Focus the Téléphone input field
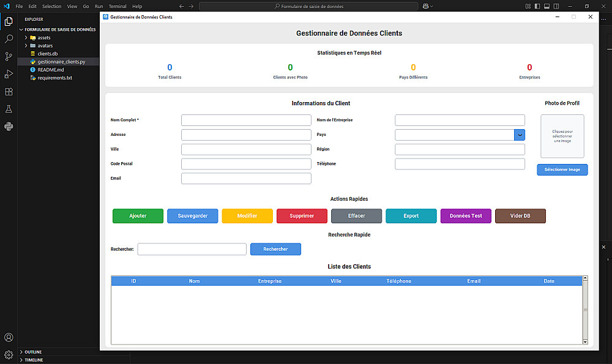 point(460,164)
